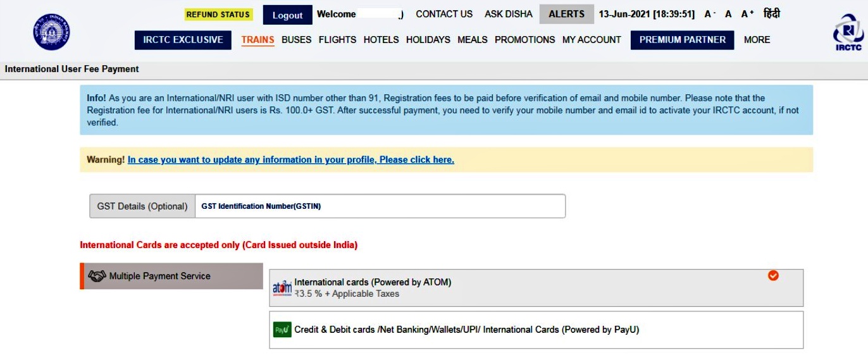The width and height of the screenshot is (868, 355).
Task: Open the update profile information link
Action: point(290,160)
